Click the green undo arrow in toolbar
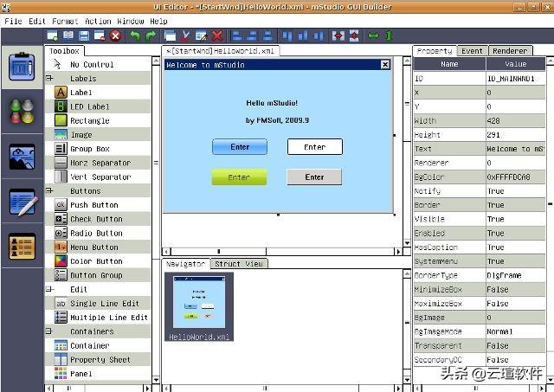This screenshot has width=554, height=392. pyautogui.click(x=135, y=35)
